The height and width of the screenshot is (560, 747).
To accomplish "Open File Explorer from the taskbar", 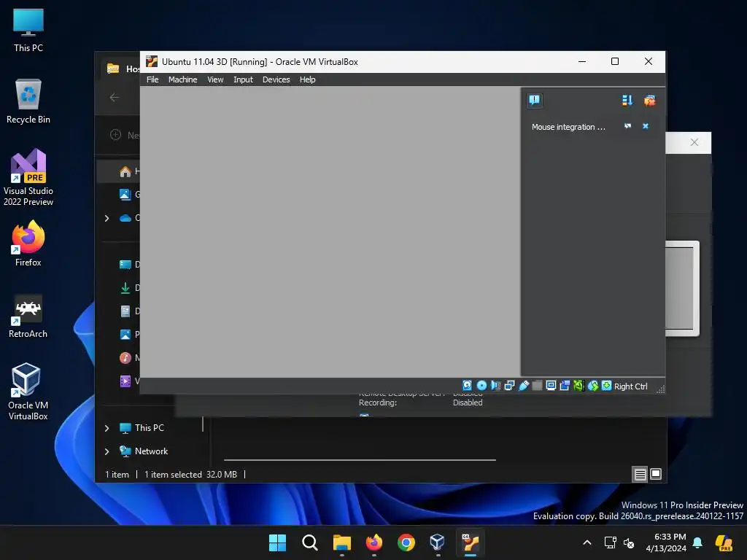I will tap(342, 542).
